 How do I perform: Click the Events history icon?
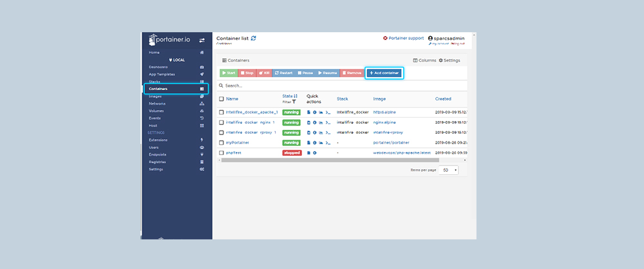click(x=202, y=118)
